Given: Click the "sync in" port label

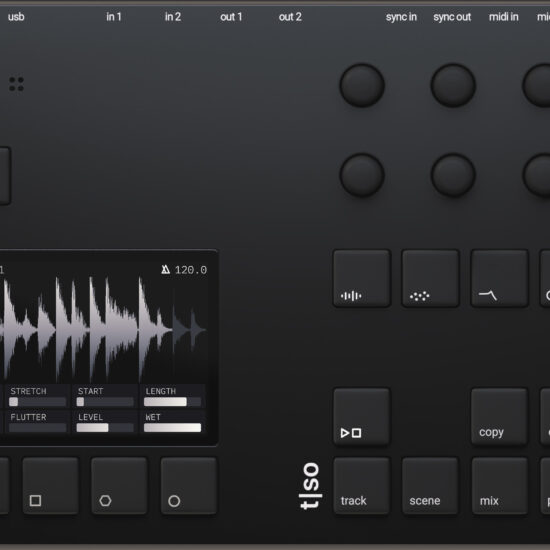Looking at the screenshot, I should pyautogui.click(x=401, y=17).
